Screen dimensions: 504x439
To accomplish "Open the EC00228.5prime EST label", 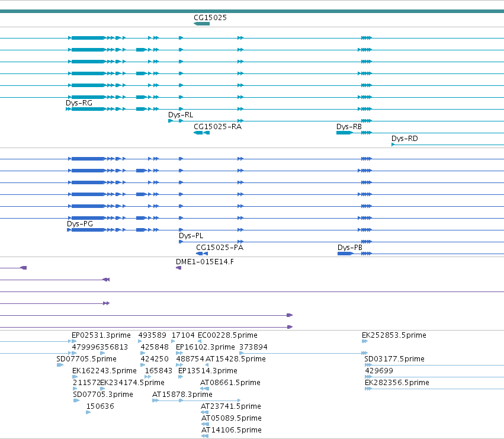I will point(227,335).
